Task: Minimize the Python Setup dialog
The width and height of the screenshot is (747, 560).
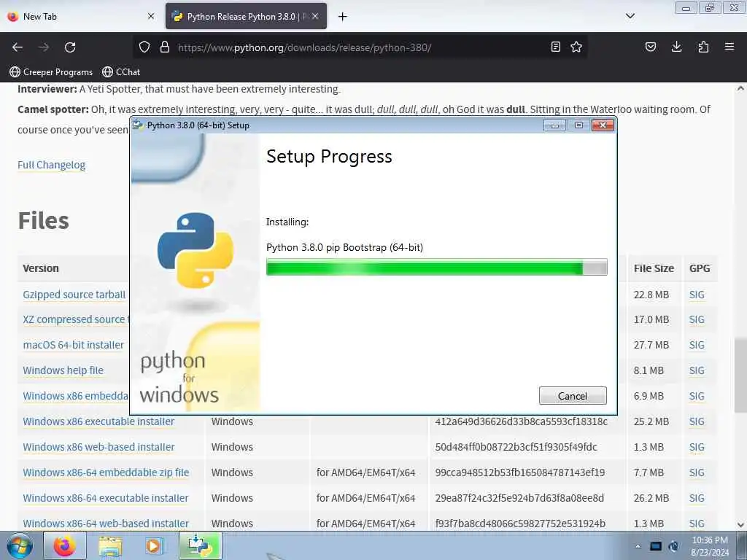Action: coord(554,125)
